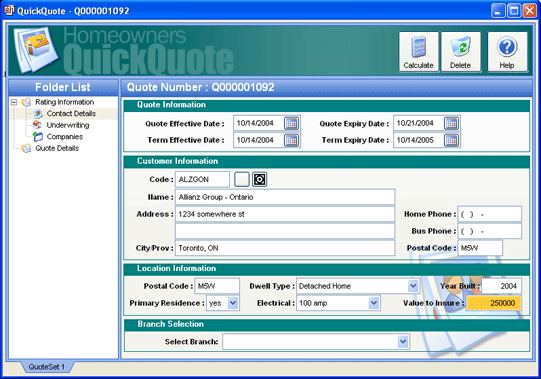
Task: Click the Rating Information folder icon
Action: [26, 102]
